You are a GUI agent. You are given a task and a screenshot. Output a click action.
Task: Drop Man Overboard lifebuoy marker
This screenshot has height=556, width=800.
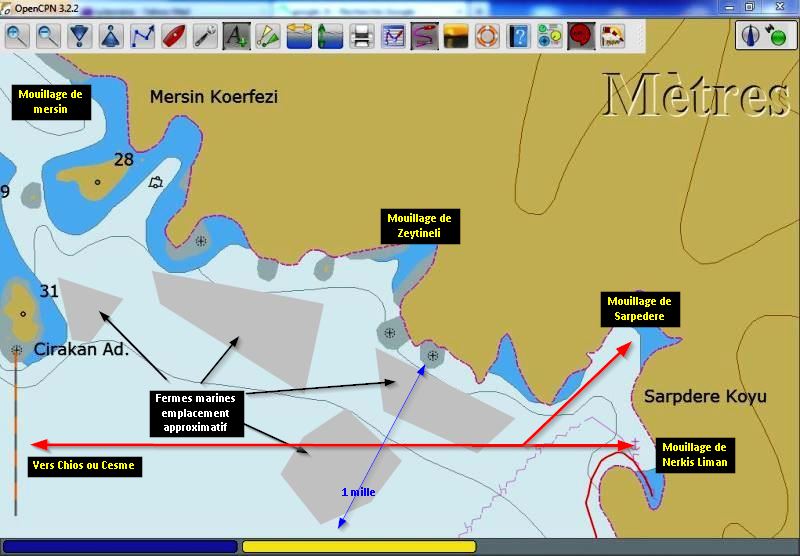[486, 37]
